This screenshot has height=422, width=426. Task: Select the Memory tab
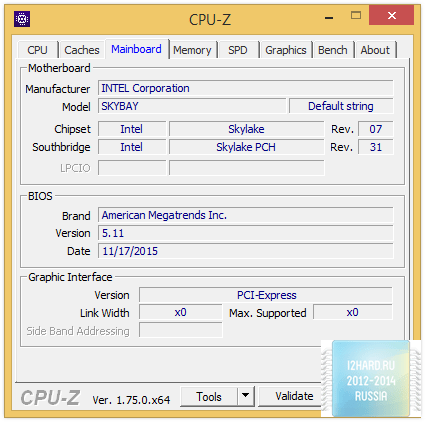(x=192, y=50)
